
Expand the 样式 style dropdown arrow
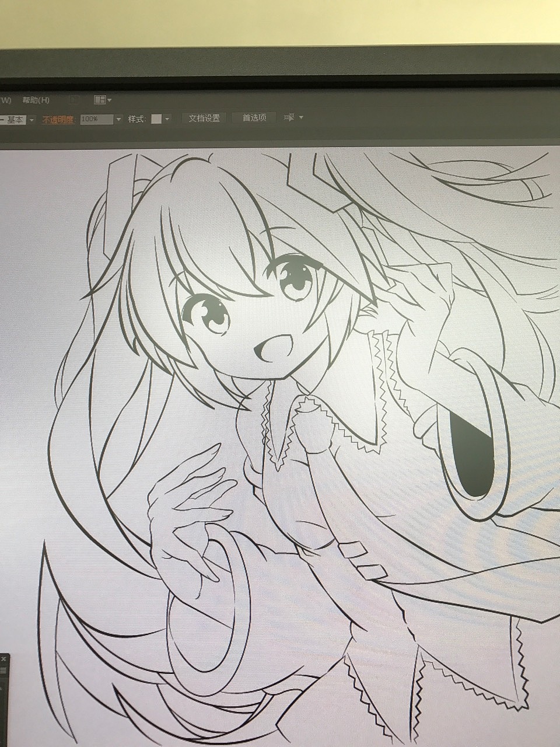(x=167, y=118)
